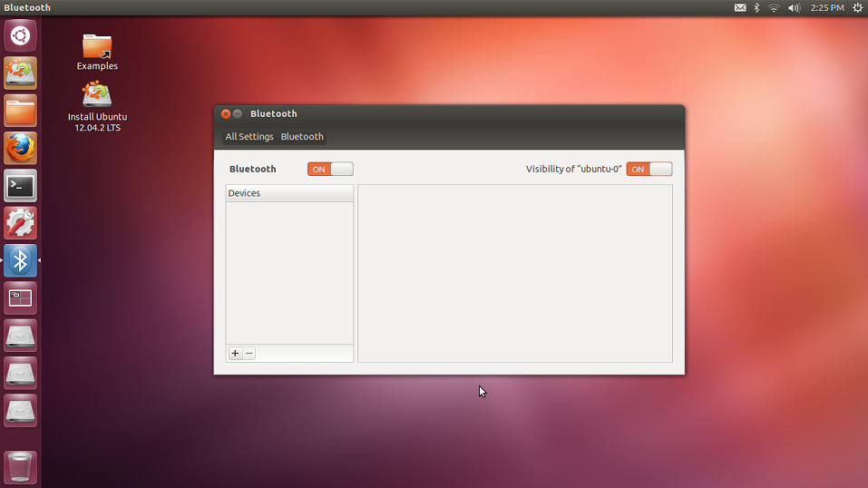Open the Files manager in launcher
The height and width of the screenshot is (488, 868).
click(20, 112)
